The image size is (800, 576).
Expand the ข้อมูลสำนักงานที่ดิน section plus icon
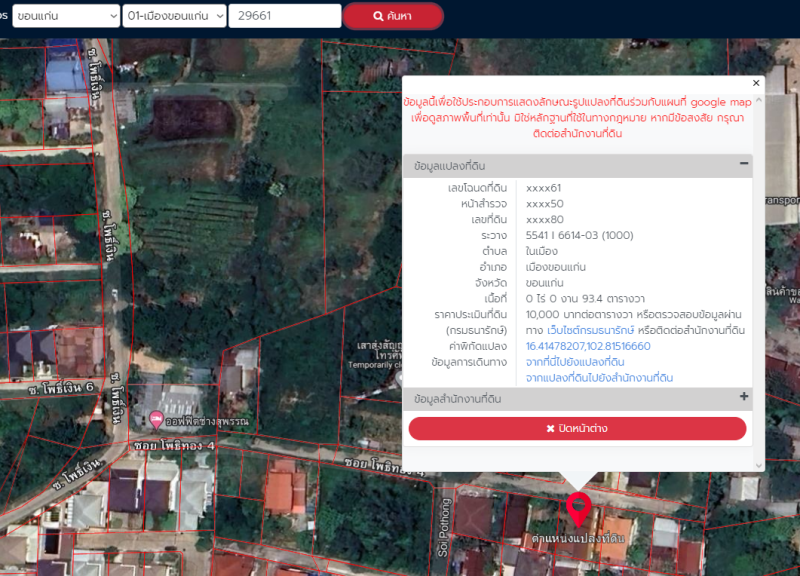[x=744, y=397]
